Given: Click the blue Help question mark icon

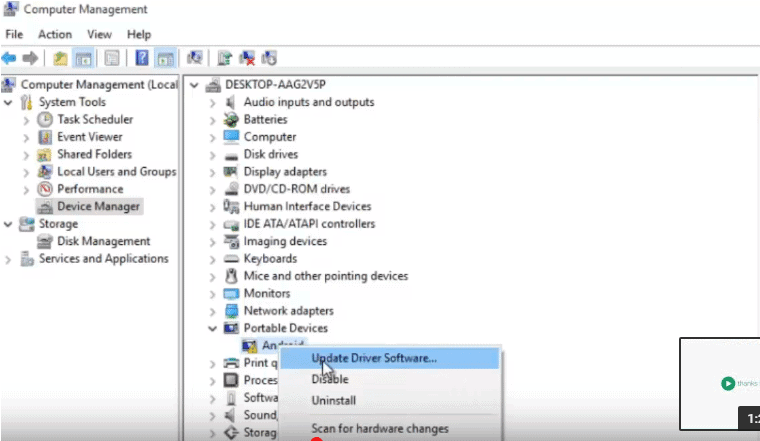Looking at the screenshot, I should click(142, 58).
